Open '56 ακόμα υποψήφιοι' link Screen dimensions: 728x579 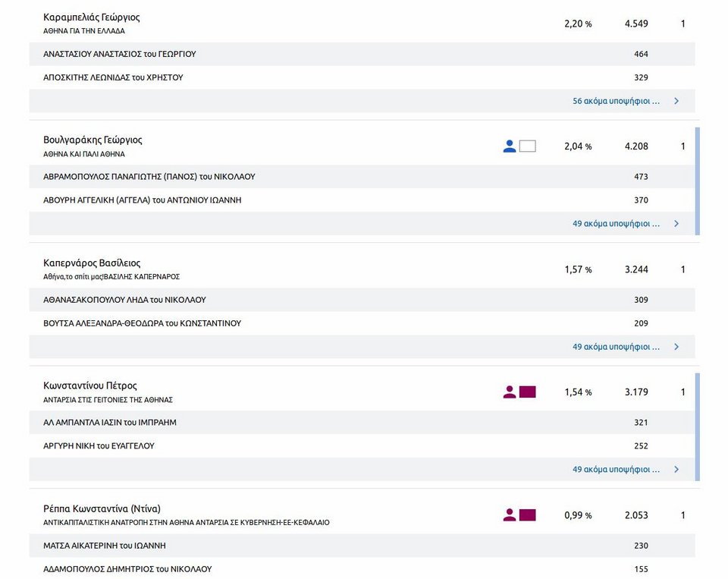click(616, 101)
